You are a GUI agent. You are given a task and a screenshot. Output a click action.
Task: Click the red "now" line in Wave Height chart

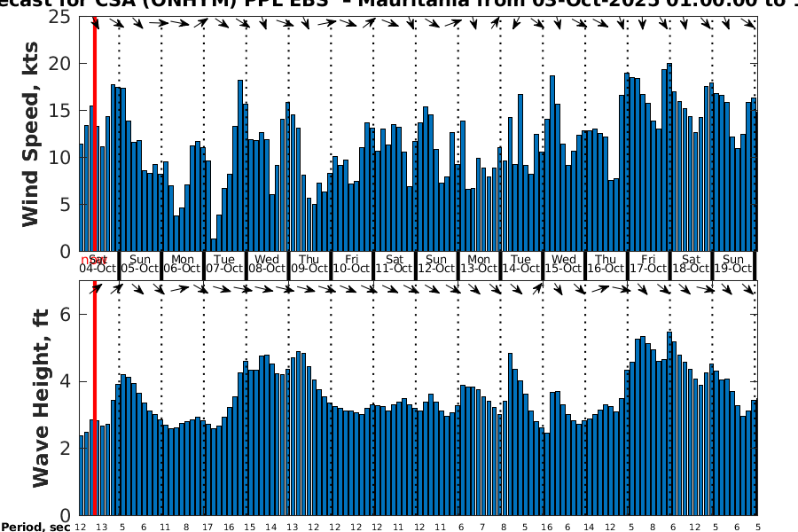click(95, 399)
